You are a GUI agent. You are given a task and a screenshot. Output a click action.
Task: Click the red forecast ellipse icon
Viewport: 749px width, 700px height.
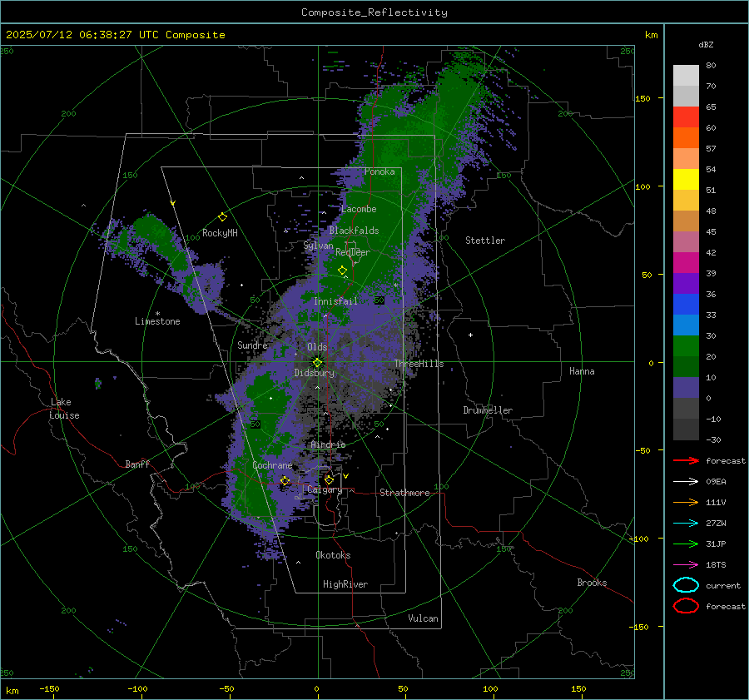[686, 606]
